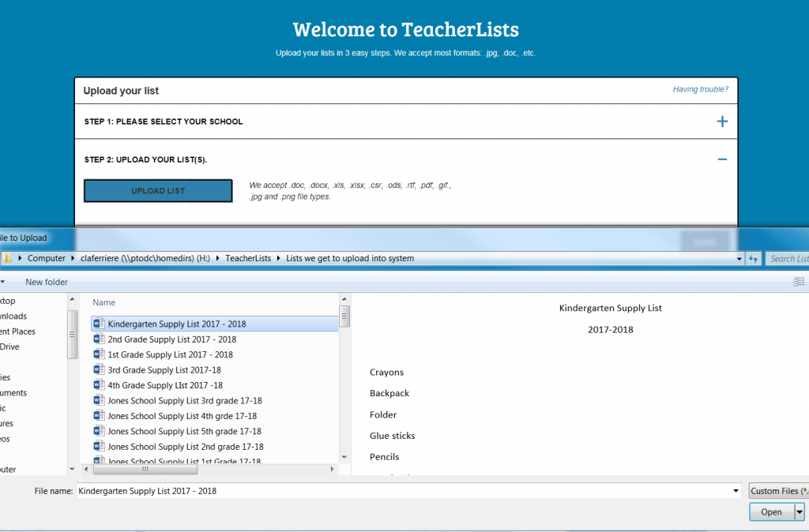The image size is (809, 532).
Task: Click TeacherLists folder in breadcrumb
Action: pyautogui.click(x=248, y=258)
